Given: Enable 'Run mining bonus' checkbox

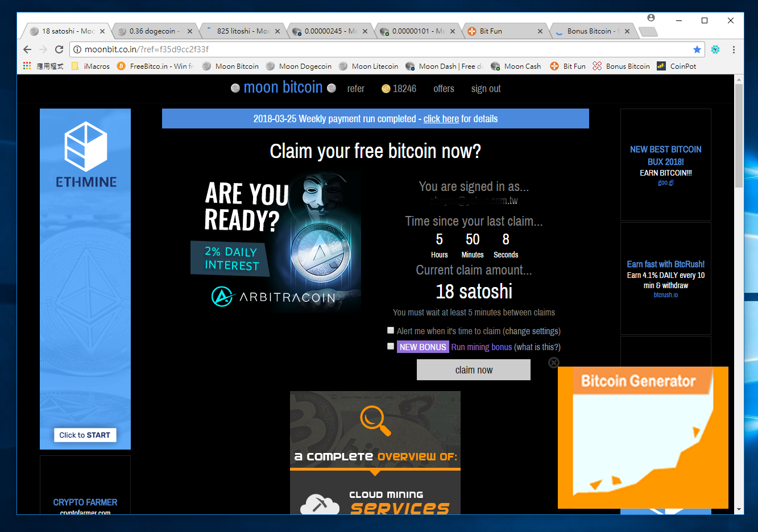Looking at the screenshot, I should coord(391,346).
